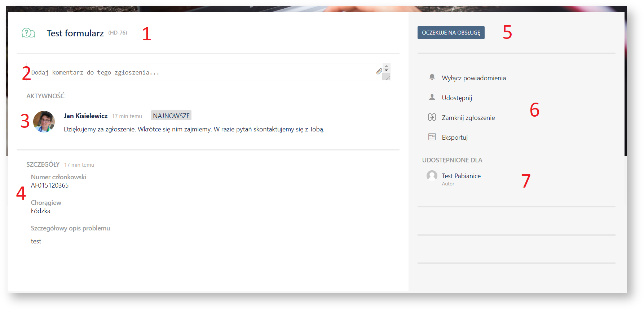Choose the Eksportuj option
Image resolution: width=644 pixels, height=310 pixels.
click(x=454, y=138)
